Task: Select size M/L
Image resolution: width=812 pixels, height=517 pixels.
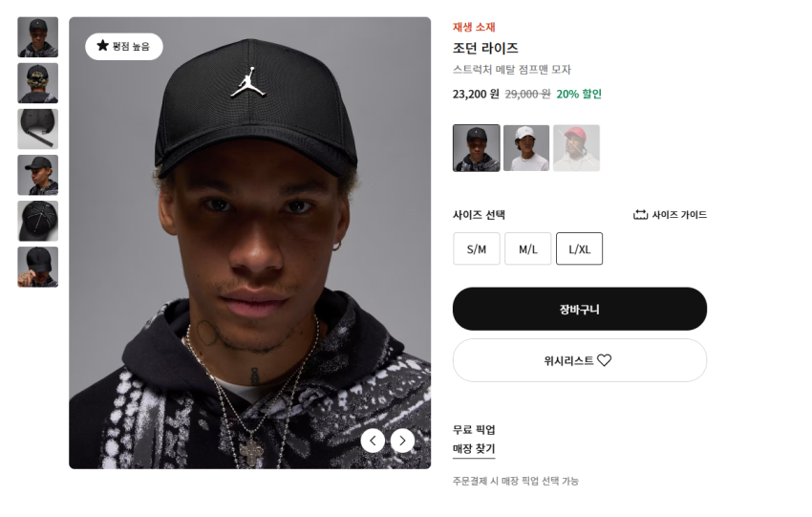Action: coord(528,249)
